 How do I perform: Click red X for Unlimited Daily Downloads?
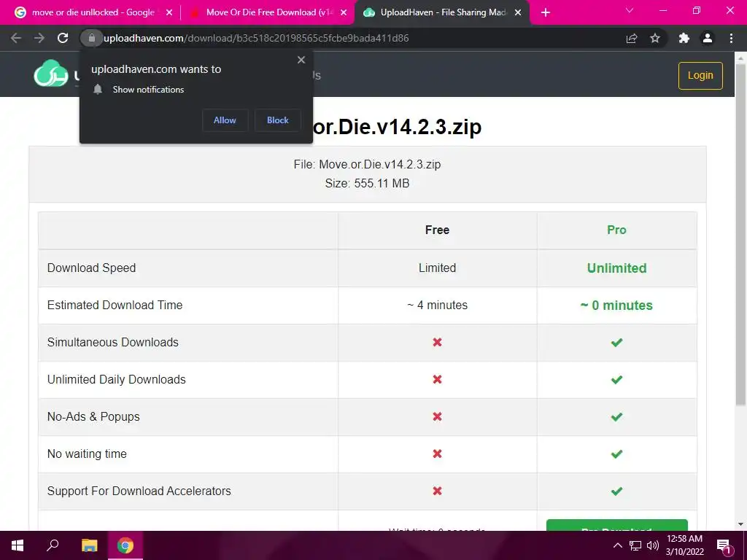pyautogui.click(x=438, y=379)
